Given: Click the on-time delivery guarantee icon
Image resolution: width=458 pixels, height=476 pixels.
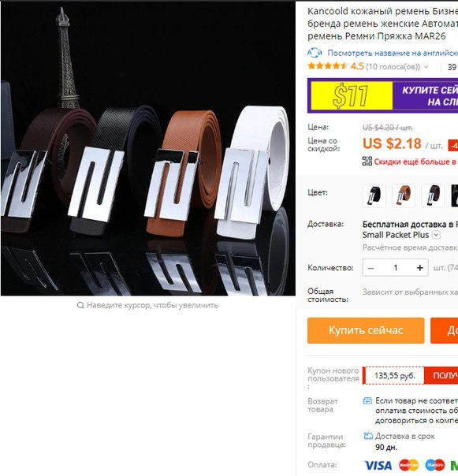Looking at the screenshot, I should coord(368,437).
